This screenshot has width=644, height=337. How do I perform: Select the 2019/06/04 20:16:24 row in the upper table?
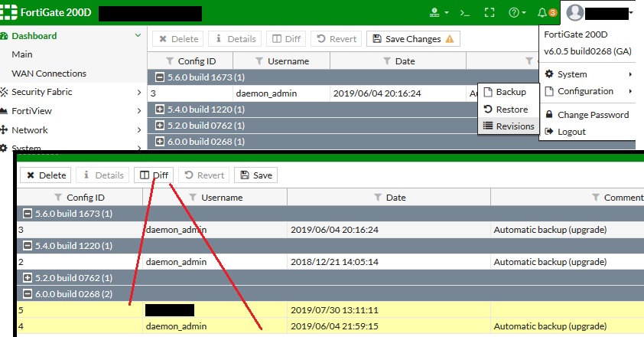point(312,93)
